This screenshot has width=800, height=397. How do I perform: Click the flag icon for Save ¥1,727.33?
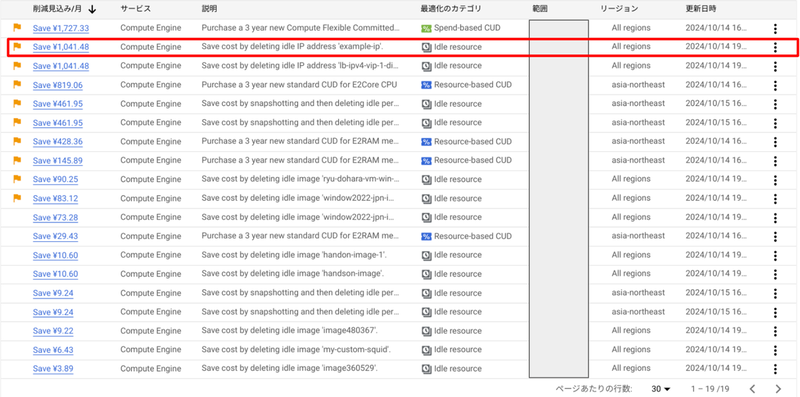(x=17, y=28)
